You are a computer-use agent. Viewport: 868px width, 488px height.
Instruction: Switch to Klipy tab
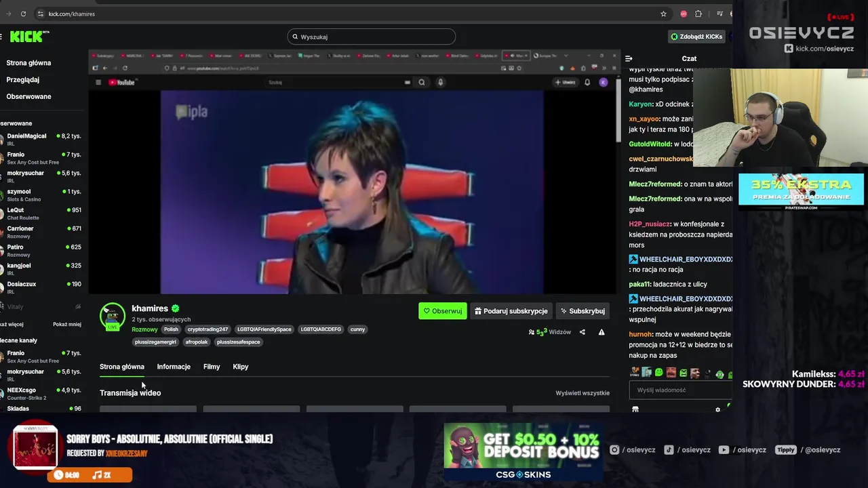pyautogui.click(x=241, y=367)
